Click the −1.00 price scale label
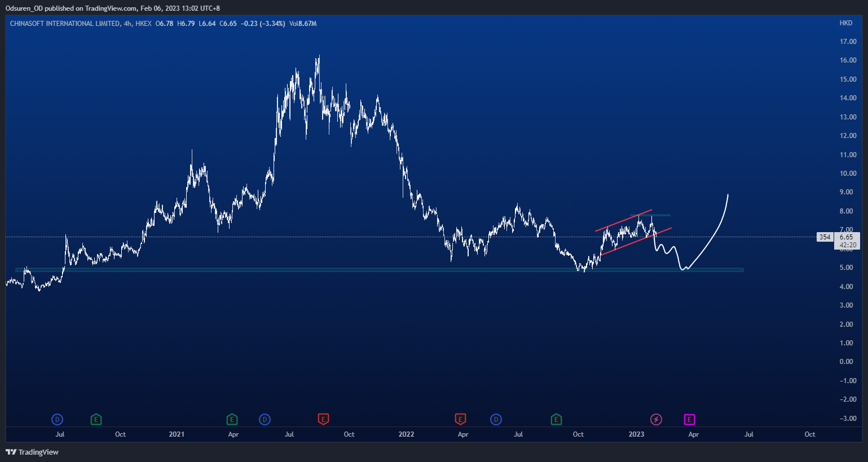The width and height of the screenshot is (868, 462). (848, 381)
